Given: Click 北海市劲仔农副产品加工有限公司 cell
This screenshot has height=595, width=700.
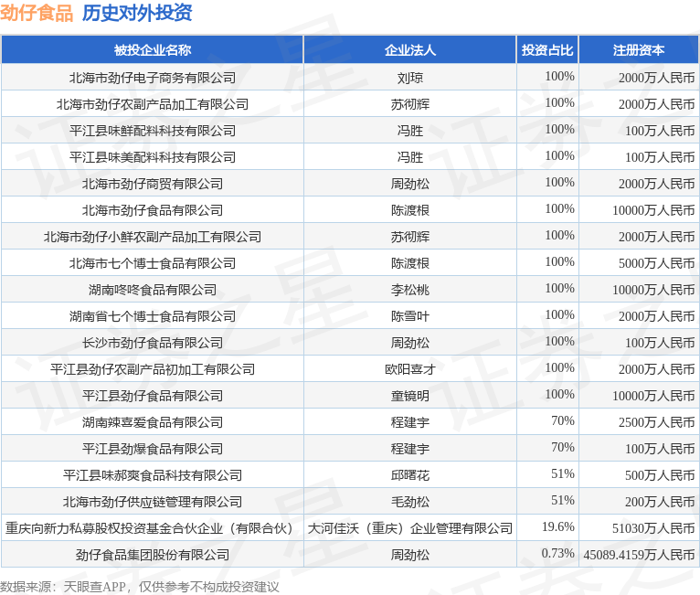Looking at the screenshot, I should 153,104.
